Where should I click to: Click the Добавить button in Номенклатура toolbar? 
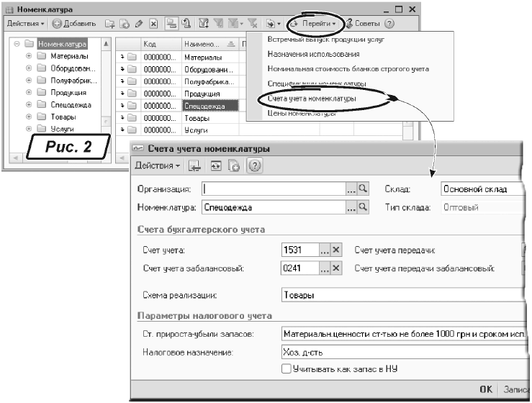tap(73, 24)
